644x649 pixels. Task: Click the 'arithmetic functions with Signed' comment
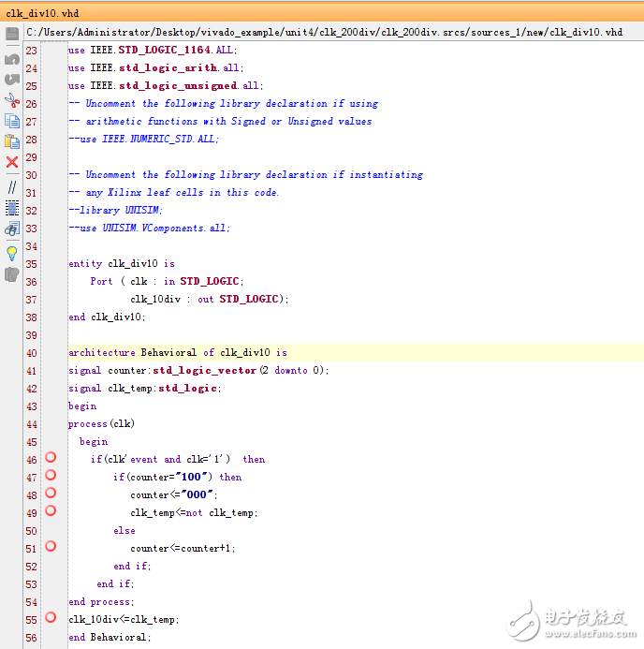click(220, 121)
